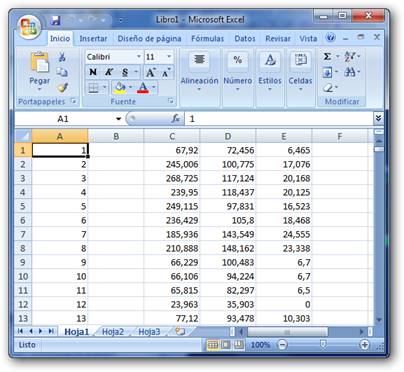Open the Office button menu
Screen dimensions: 404x372
click(29, 27)
